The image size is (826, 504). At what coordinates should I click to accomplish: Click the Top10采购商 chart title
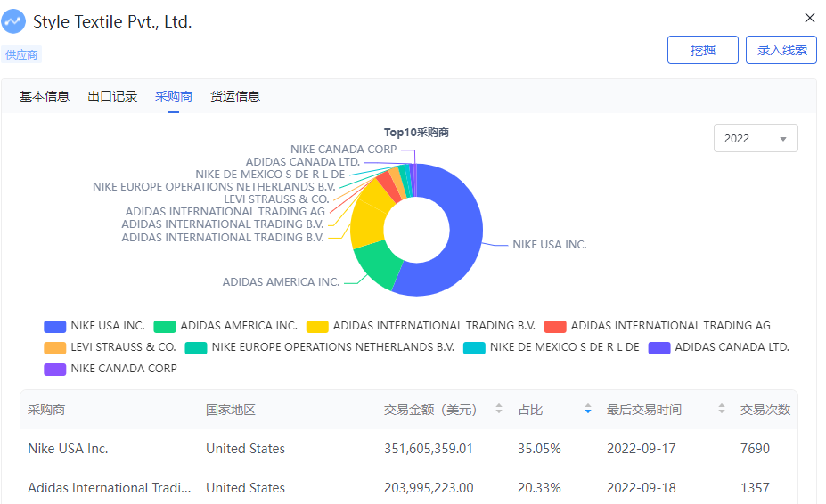tap(416, 132)
